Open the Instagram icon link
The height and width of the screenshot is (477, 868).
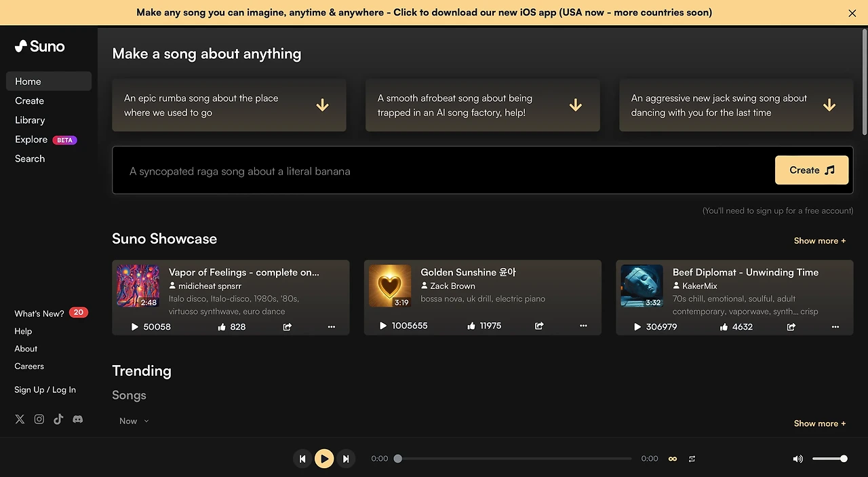[39, 419]
